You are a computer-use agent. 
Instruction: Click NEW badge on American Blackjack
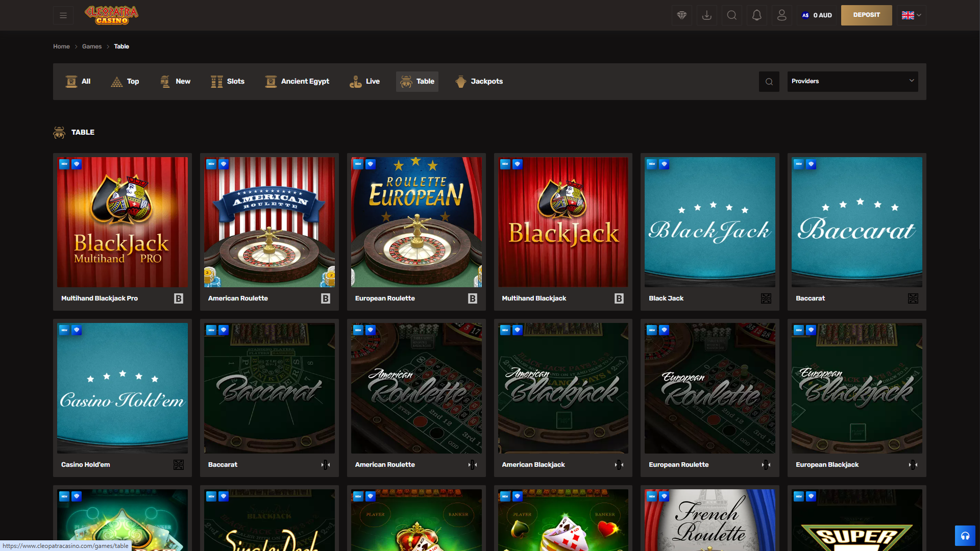click(505, 330)
